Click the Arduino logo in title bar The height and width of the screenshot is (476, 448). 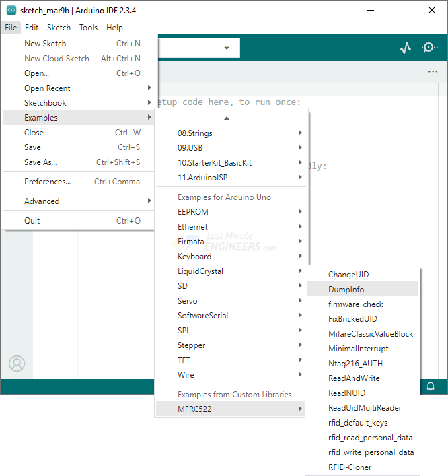click(11, 10)
